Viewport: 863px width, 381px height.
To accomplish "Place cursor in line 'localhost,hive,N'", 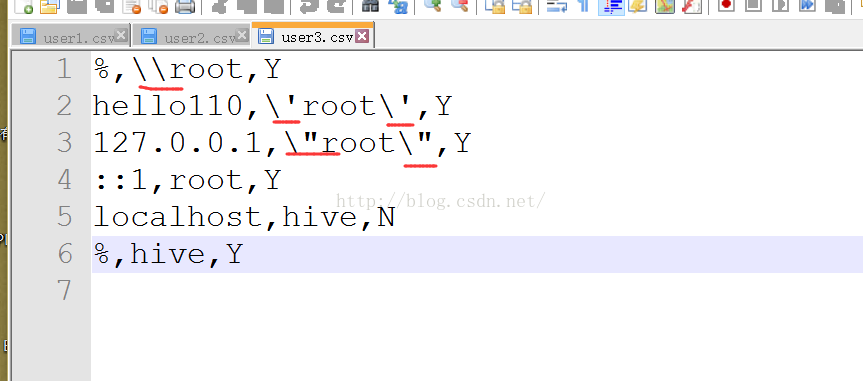I will [x=244, y=217].
